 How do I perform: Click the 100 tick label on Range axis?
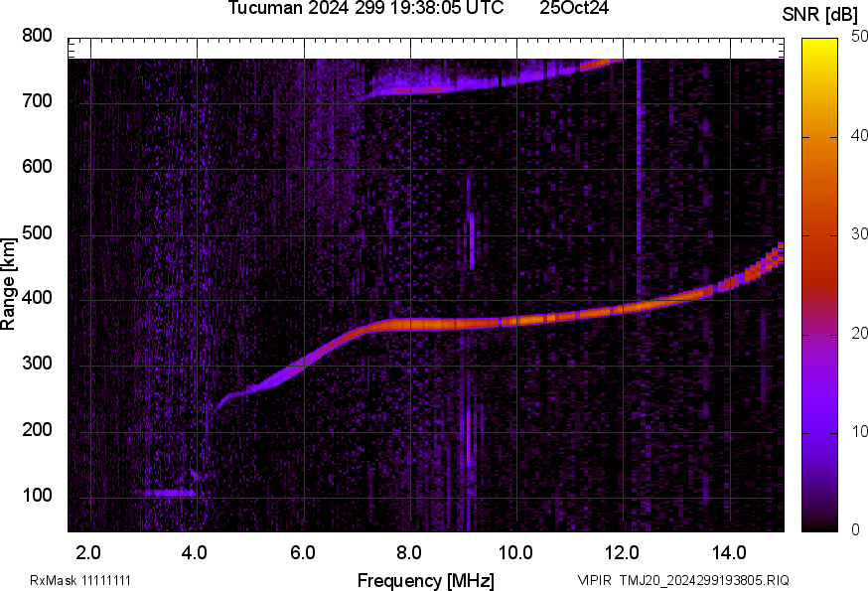[38, 496]
